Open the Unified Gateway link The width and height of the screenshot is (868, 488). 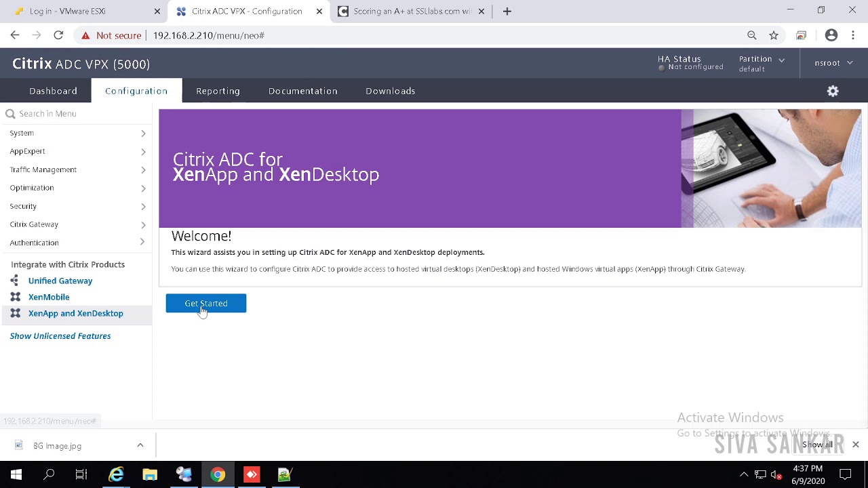(60, 281)
